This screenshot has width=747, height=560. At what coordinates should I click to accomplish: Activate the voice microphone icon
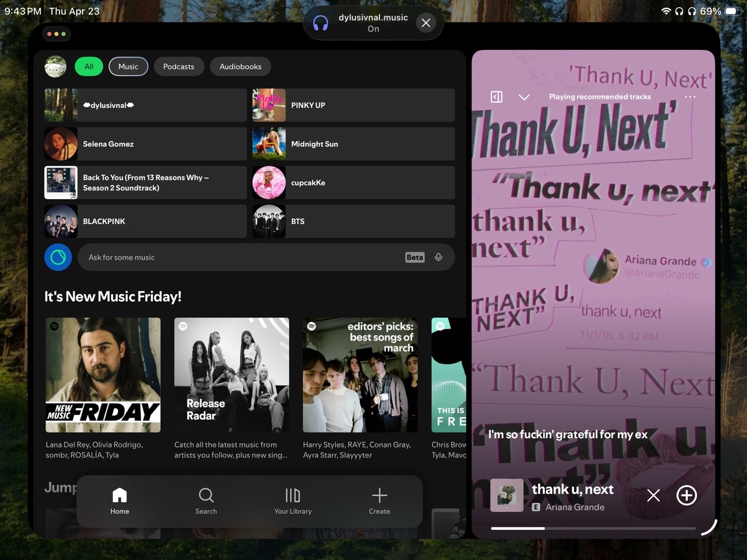point(438,257)
